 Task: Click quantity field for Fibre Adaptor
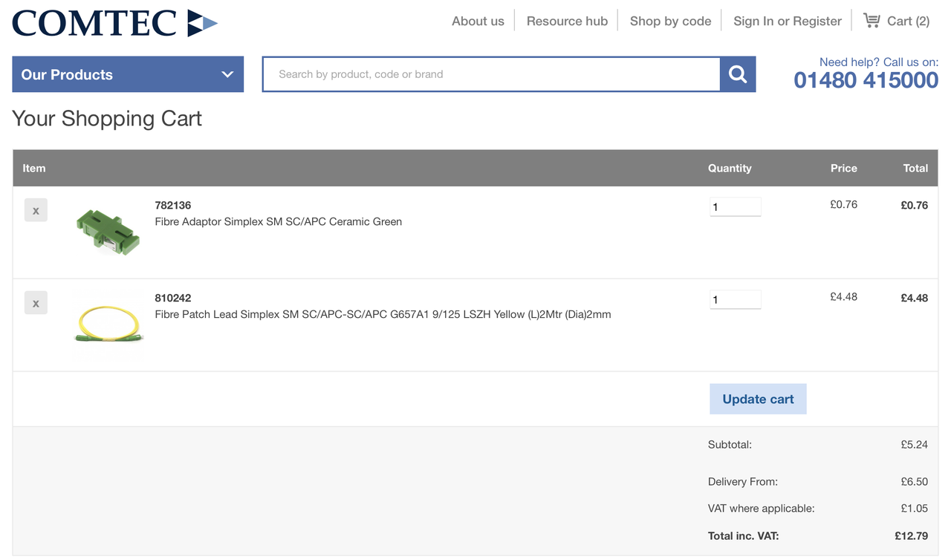point(735,207)
